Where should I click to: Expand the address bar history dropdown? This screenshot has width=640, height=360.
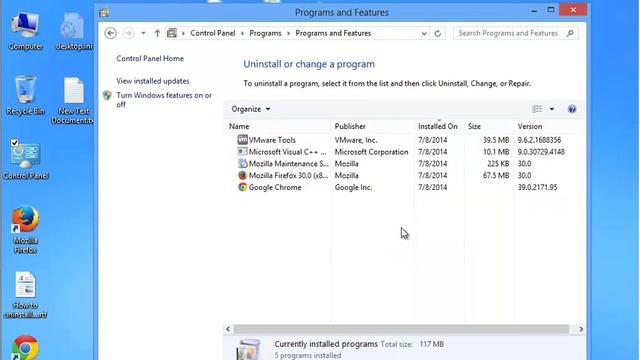(424, 33)
